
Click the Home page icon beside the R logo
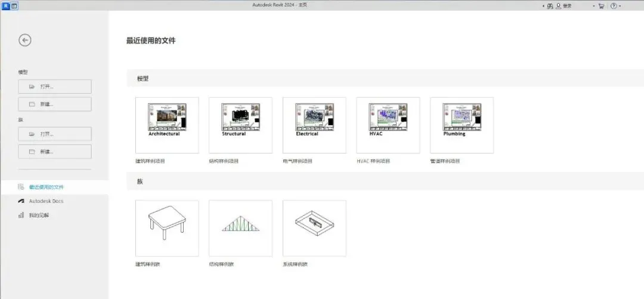click(x=14, y=6)
